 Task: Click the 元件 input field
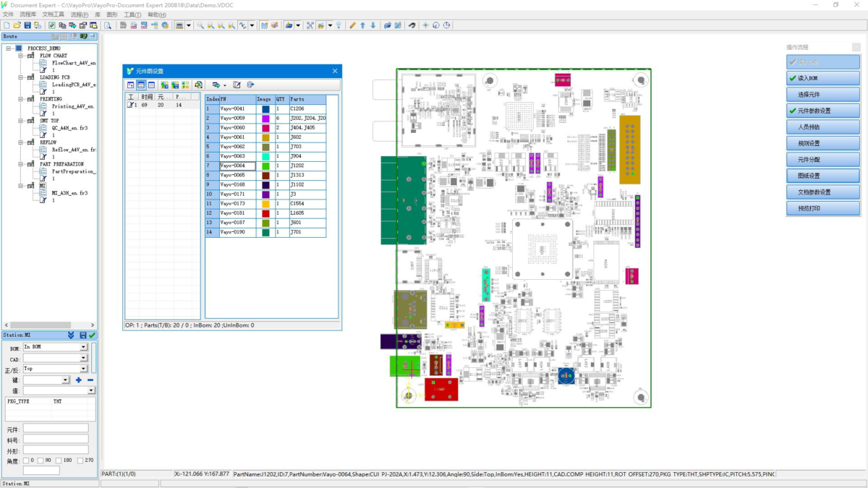pos(56,428)
